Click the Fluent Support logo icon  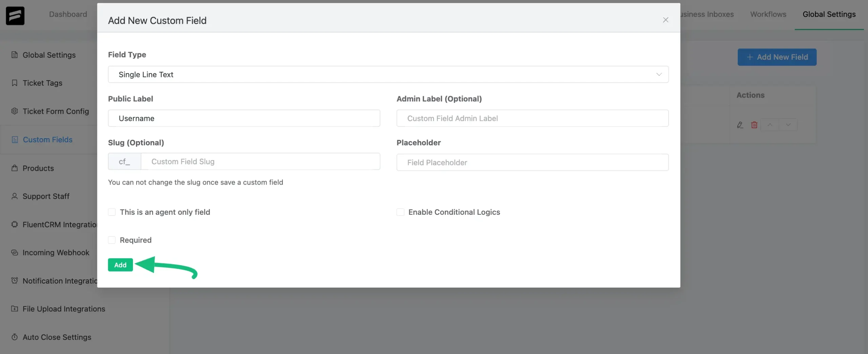click(x=15, y=16)
